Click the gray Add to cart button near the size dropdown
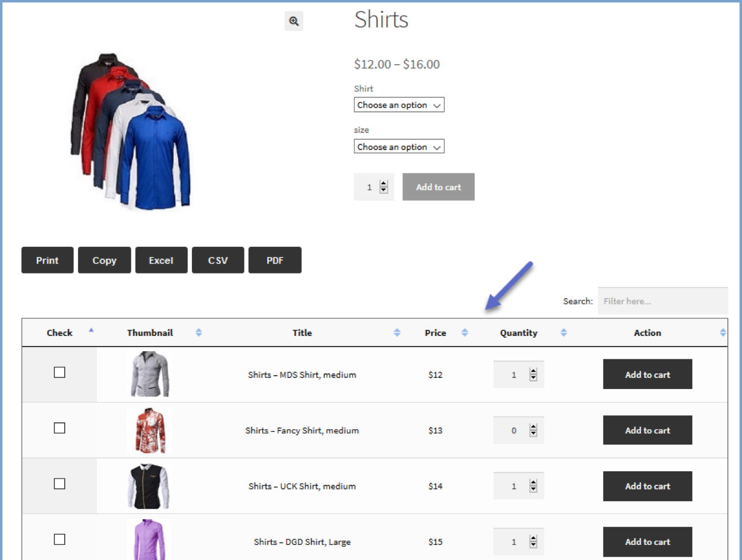This screenshot has width=742, height=560. coord(439,187)
